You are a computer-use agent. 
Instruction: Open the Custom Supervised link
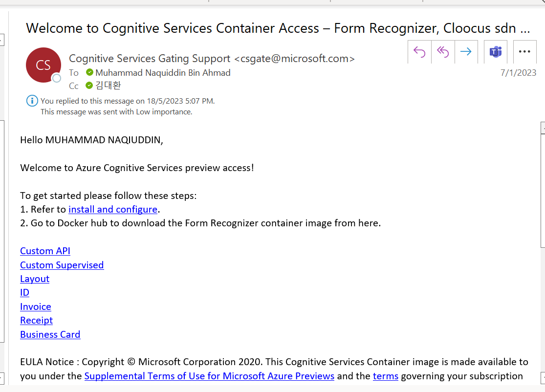62,265
